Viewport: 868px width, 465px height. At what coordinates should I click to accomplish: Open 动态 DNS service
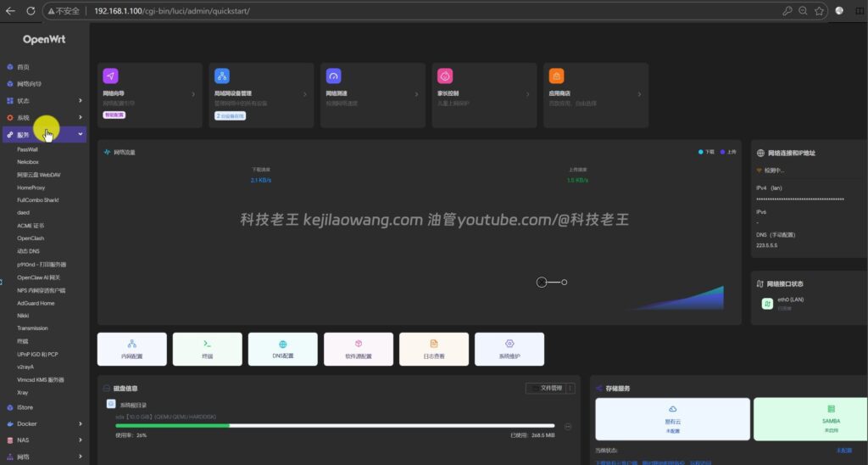pos(28,251)
